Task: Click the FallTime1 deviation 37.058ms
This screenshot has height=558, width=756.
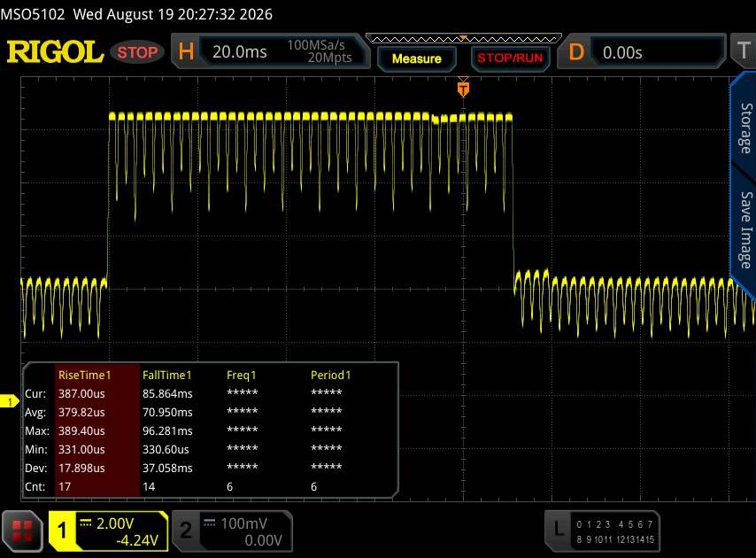Action: [x=167, y=468]
